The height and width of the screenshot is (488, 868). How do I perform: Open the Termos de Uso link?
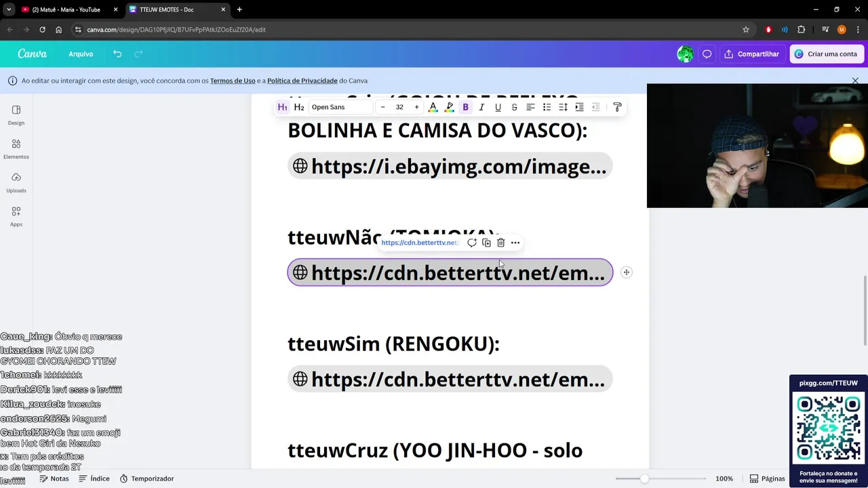(233, 81)
